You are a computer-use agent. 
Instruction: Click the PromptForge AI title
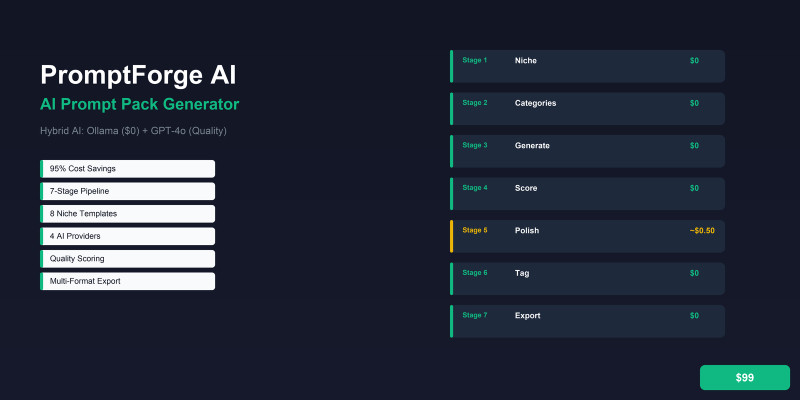[138, 75]
